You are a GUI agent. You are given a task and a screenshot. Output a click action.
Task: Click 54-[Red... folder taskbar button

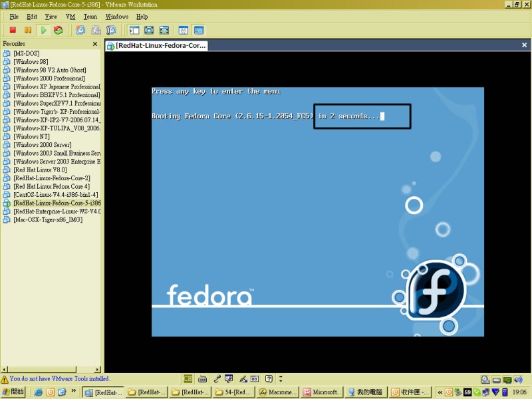[234, 392]
